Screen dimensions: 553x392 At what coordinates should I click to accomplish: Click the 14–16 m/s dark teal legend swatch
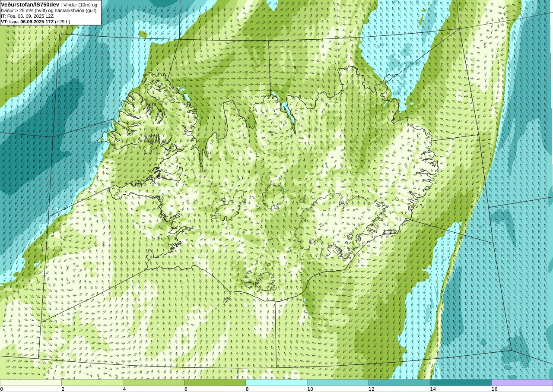point(461,383)
